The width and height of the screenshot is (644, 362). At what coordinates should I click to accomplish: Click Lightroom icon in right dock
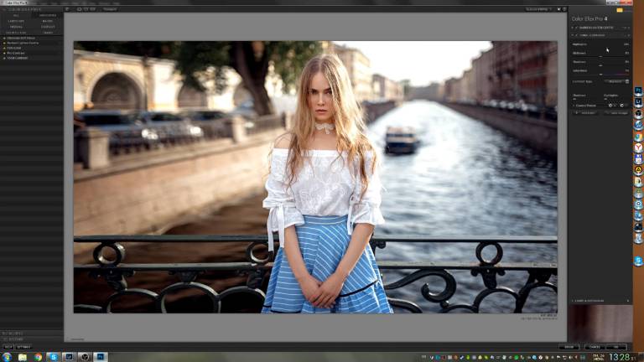click(639, 102)
